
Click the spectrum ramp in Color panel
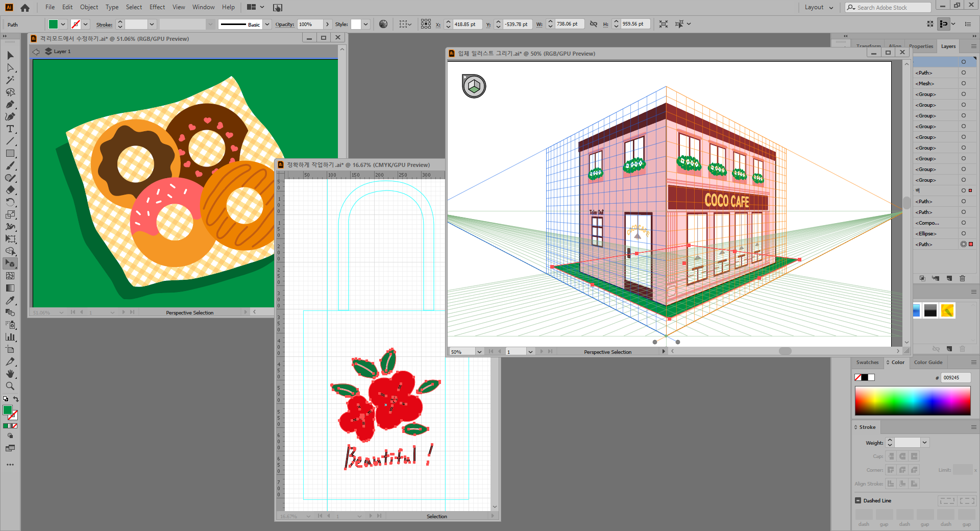click(x=913, y=401)
